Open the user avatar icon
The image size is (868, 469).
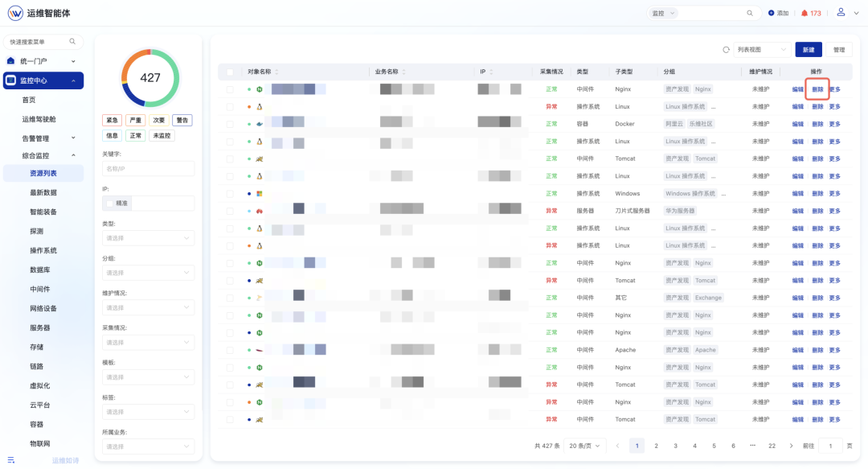841,12
